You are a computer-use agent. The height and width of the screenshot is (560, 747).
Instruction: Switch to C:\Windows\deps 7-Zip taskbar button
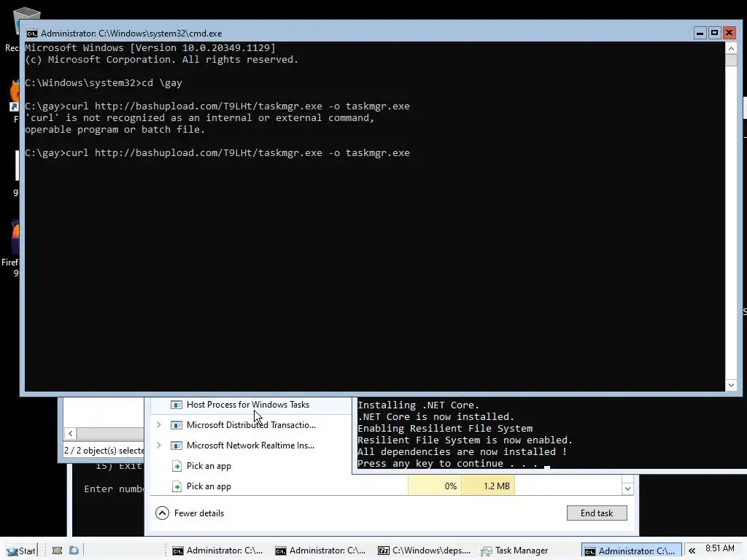click(x=424, y=551)
